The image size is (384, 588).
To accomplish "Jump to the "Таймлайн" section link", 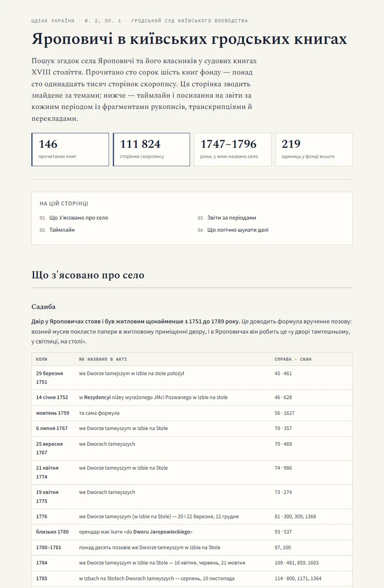I will point(62,230).
